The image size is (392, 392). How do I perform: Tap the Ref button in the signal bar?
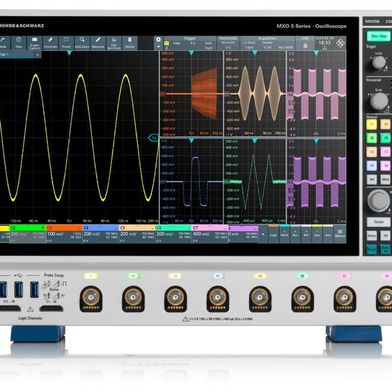pyautogui.click(x=306, y=234)
